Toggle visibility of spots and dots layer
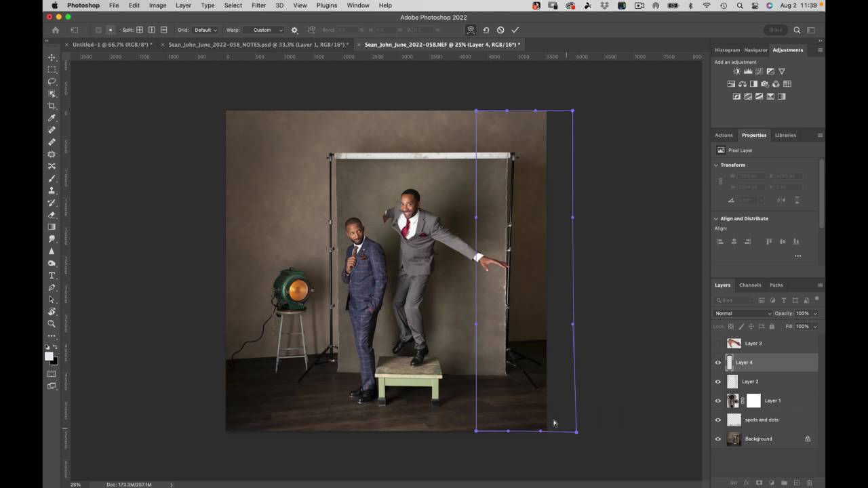Image resolution: width=868 pixels, height=488 pixels. [x=718, y=420]
